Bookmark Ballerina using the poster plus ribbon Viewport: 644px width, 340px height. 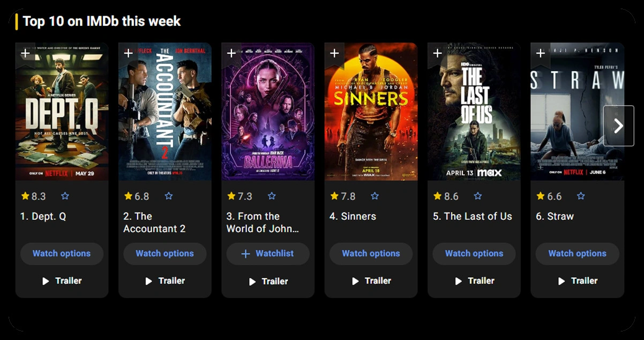pyautogui.click(x=231, y=54)
